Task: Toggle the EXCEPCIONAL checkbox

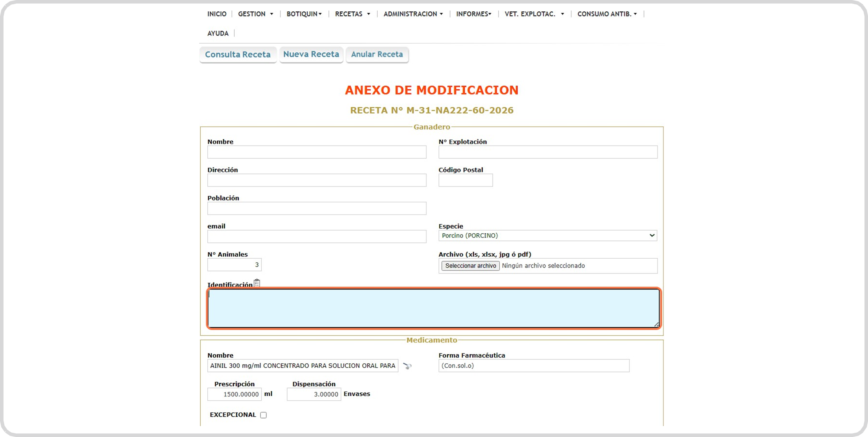Action: click(x=263, y=415)
